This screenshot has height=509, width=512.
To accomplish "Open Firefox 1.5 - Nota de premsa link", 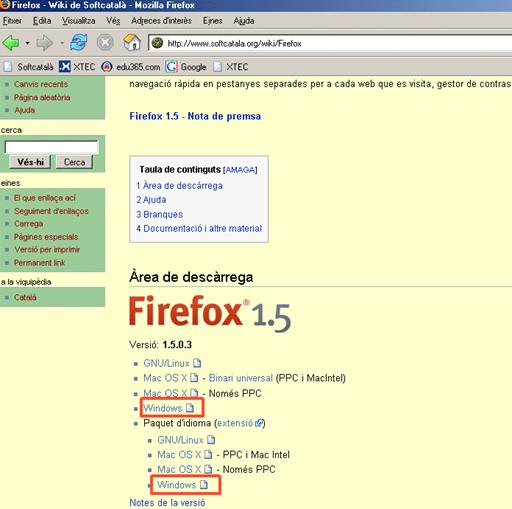I will tap(195, 116).
